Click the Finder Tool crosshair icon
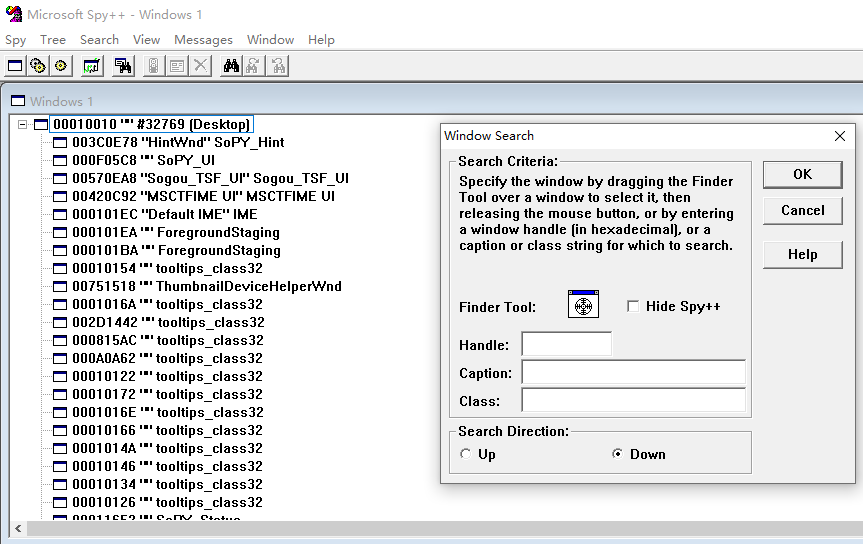This screenshot has width=863, height=544. point(583,305)
